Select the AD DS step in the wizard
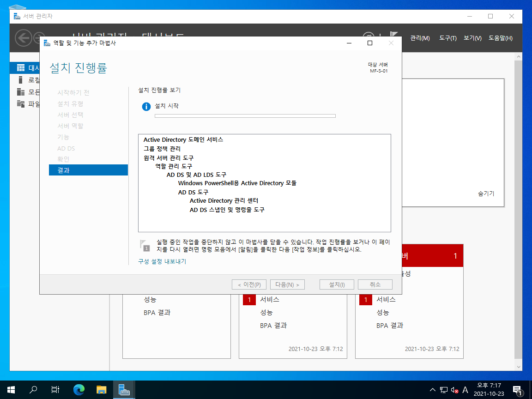This screenshot has height=399, width=532. 66,148
